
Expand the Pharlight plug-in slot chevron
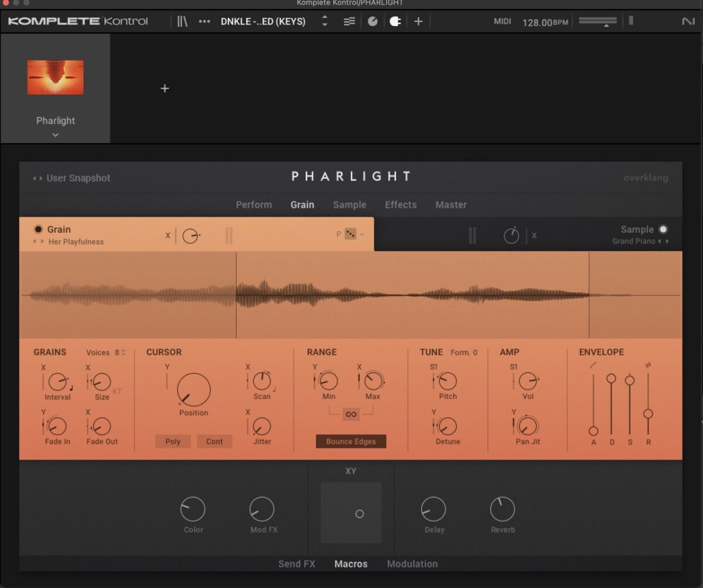click(x=56, y=135)
